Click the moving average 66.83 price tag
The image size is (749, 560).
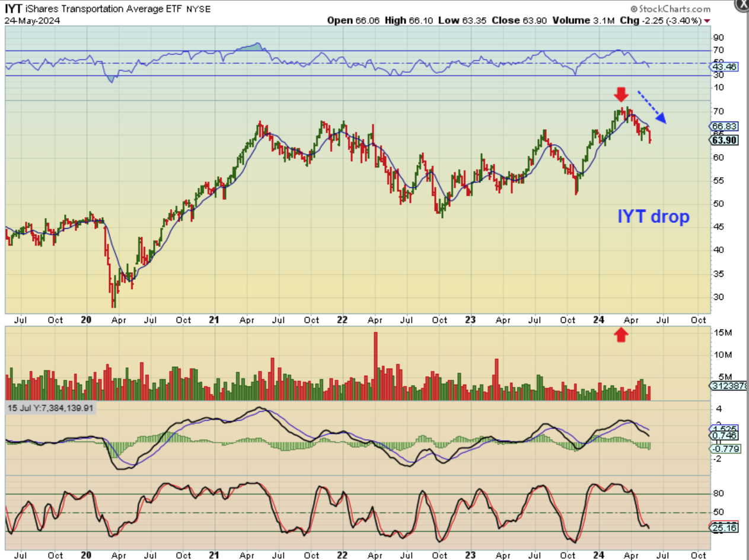(x=724, y=126)
